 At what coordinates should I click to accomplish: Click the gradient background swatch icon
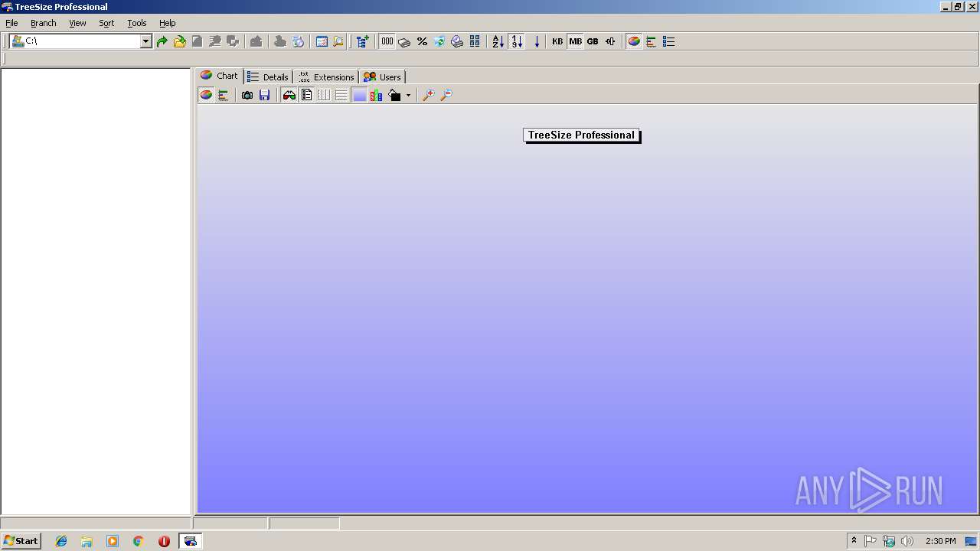(x=359, y=95)
